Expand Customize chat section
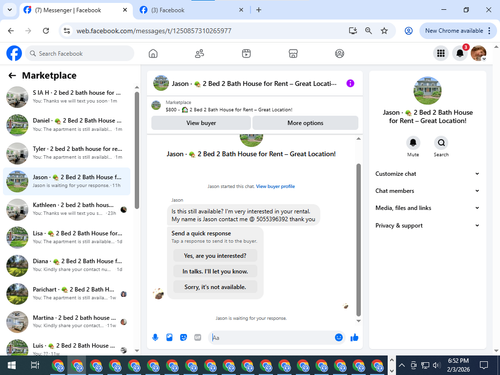Screen dimensions: 500x375 point(427,174)
